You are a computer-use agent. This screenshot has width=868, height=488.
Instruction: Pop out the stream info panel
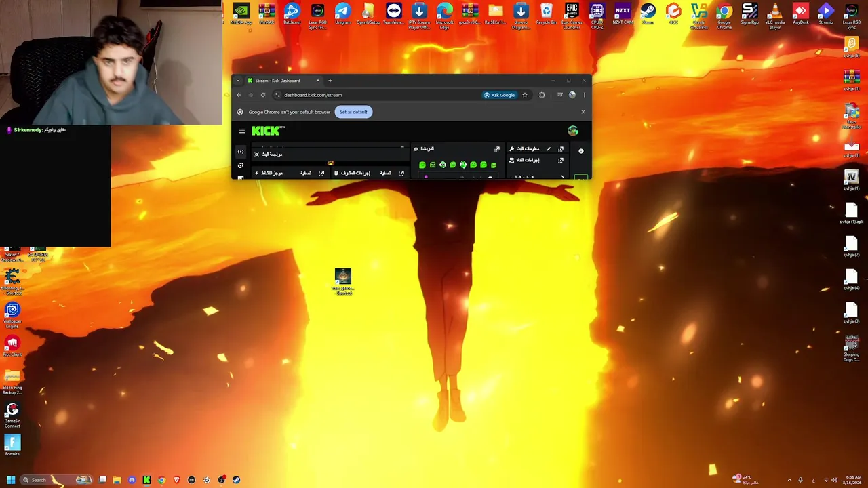(x=561, y=149)
